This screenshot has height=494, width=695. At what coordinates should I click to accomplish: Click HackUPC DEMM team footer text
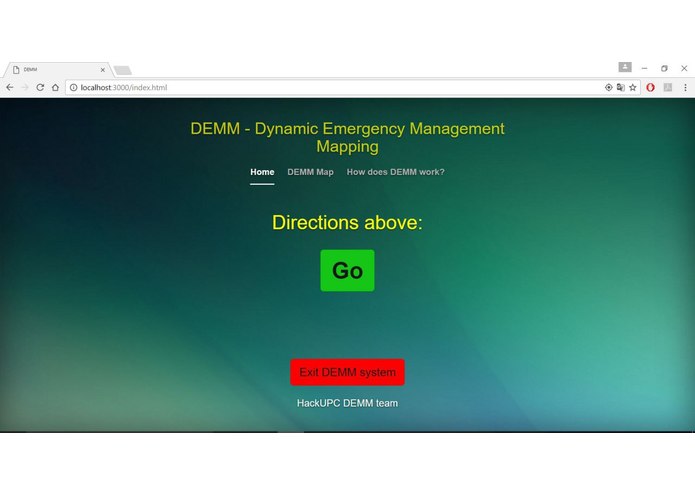(348, 403)
